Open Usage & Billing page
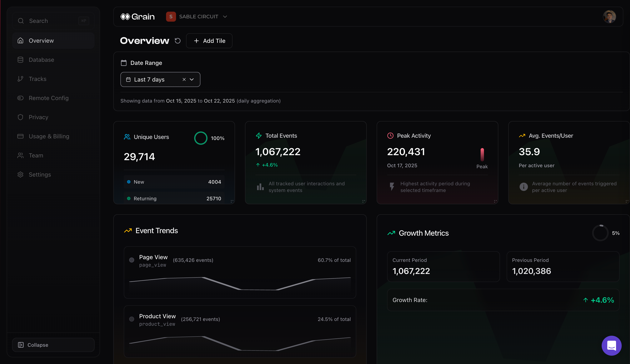Viewport: 630px width, 364px height. 49,136
